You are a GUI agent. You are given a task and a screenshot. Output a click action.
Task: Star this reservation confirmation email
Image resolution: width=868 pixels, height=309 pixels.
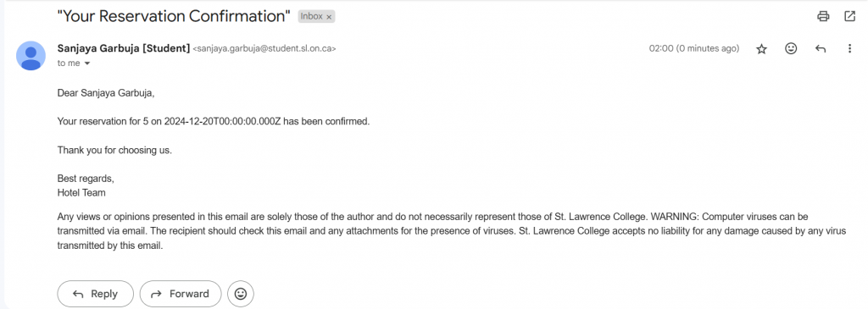click(x=762, y=48)
